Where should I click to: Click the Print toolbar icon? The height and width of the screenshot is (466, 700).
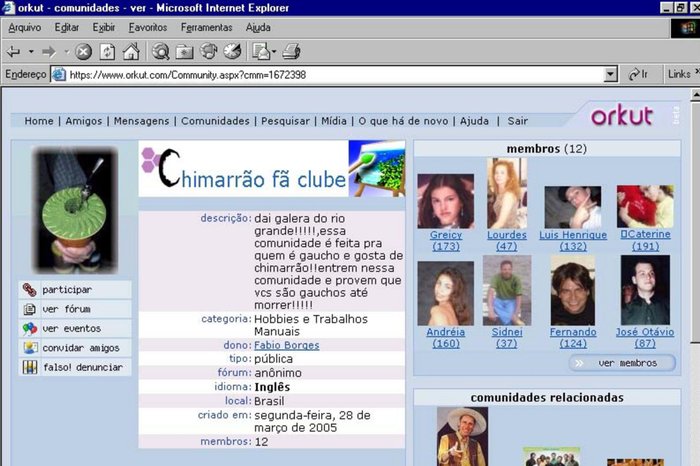pos(292,51)
